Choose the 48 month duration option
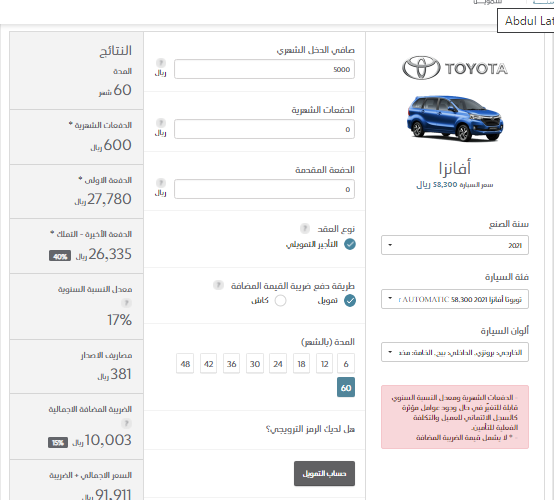 pyautogui.click(x=185, y=364)
